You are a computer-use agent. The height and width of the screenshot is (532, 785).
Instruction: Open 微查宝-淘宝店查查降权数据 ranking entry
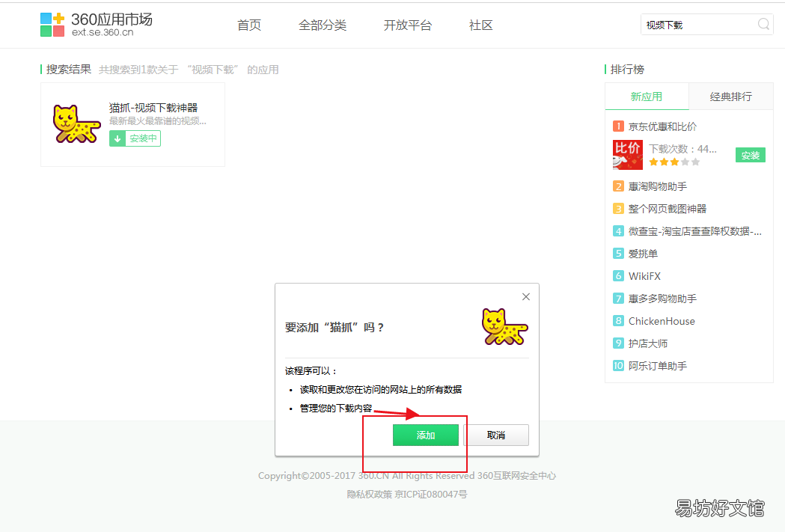coord(695,231)
